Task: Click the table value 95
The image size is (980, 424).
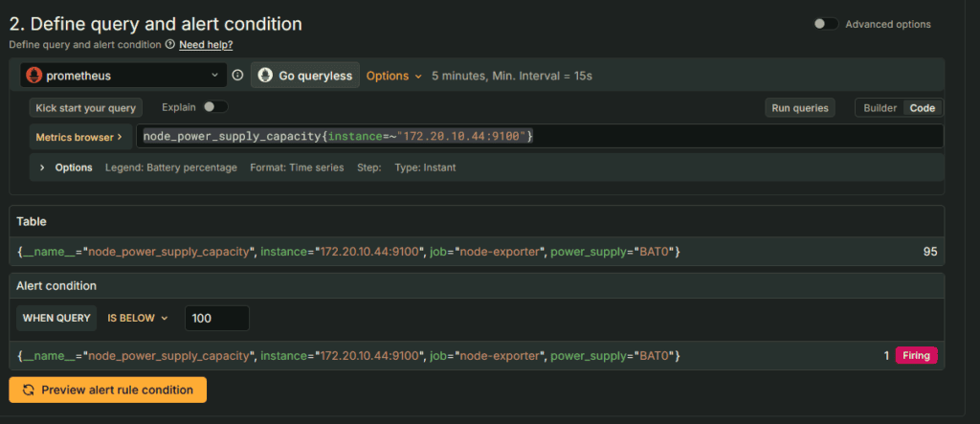Action: pos(930,252)
